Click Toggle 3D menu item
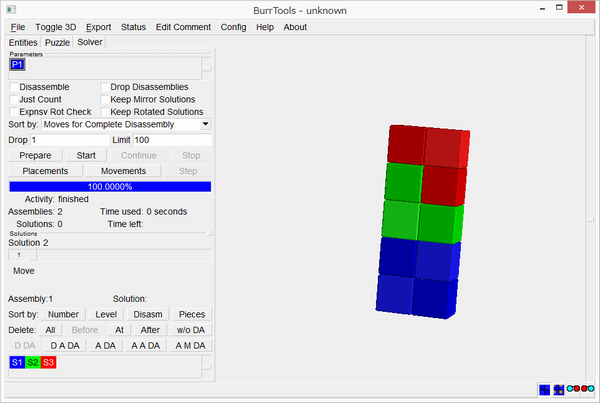 point(55,27)
